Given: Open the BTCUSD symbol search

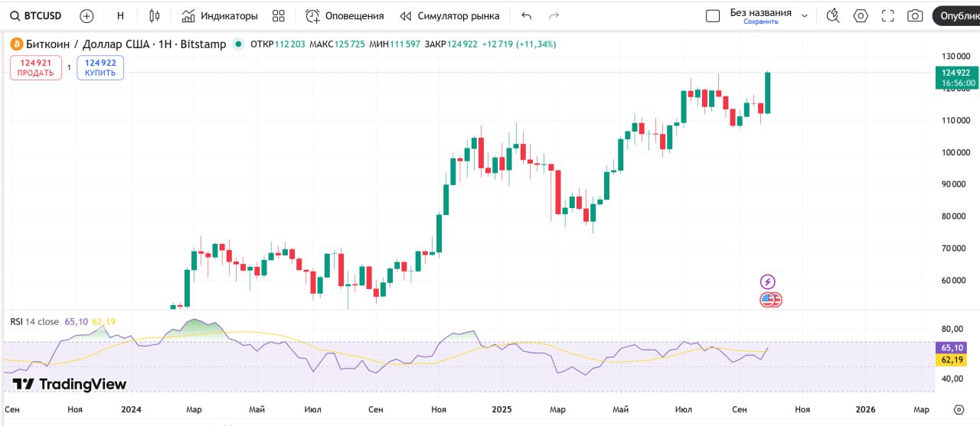Looking at the screenshot, I should click(x=34, y=16).
